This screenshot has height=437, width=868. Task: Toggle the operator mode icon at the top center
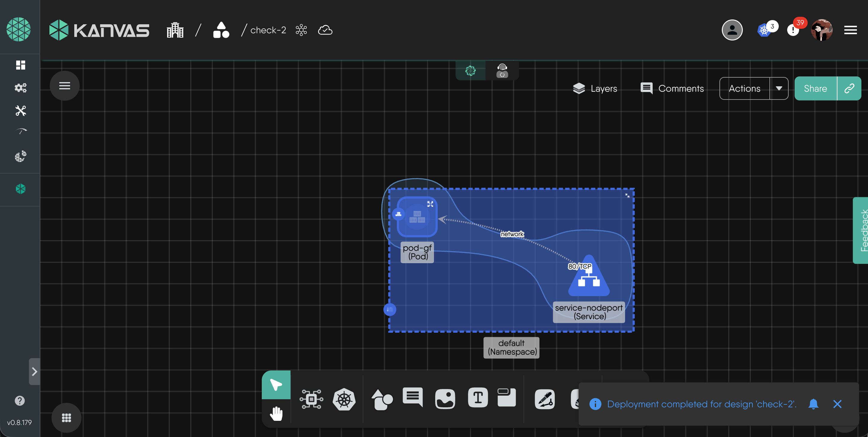click(x=502, y=70)
